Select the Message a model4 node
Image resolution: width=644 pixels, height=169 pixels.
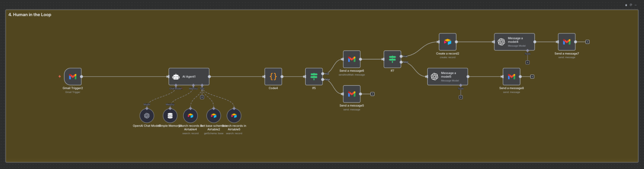515,42
